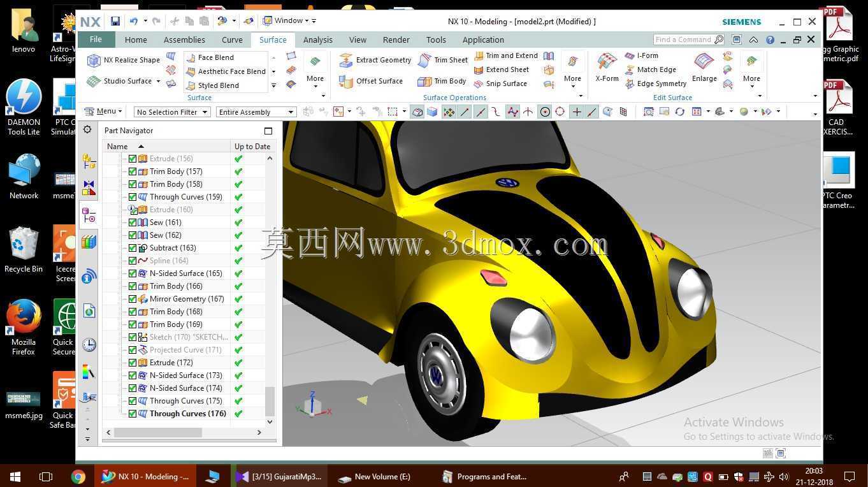Uncheck N-Sided Surface (174) feature
Image resolution: width=868 pixels, height=487 pixels.
tap(133, 388)
